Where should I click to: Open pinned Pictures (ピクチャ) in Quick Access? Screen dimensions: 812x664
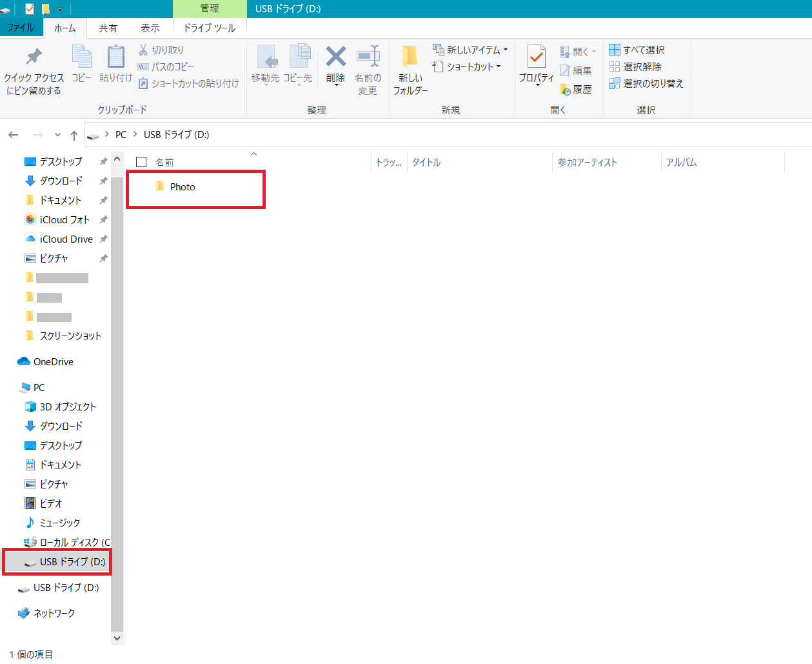[x=54, y=258]
